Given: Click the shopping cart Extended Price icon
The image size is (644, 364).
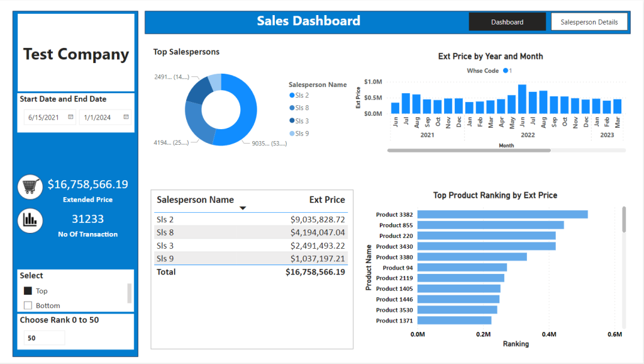Looking at the screenshot, I should 30,187.
